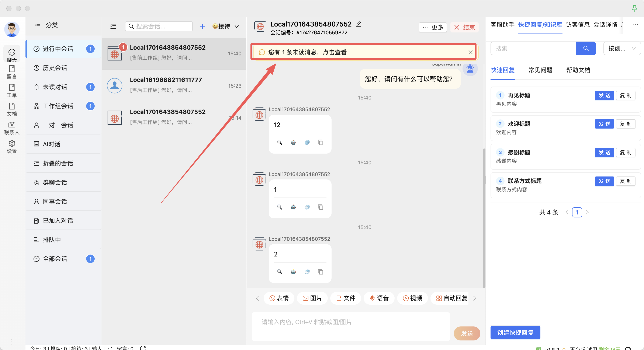Collapse the 分类 category list
This screenshot has height=350, width=644.
tap(37, 25)
